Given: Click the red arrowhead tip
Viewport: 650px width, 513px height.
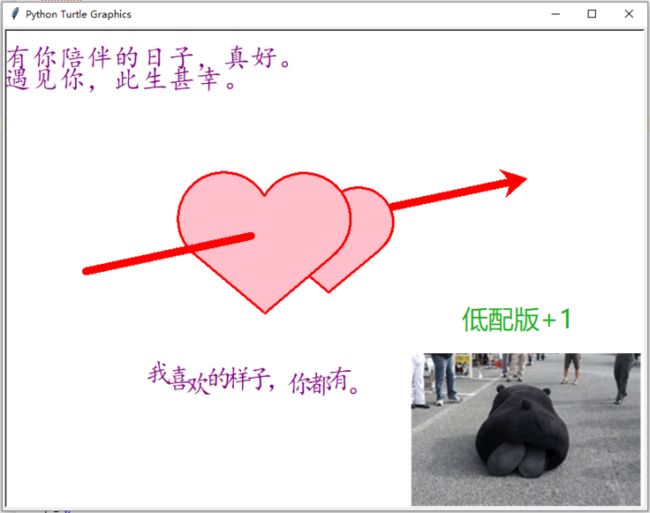Looking at the screenshot, I should [x=513, y=182].
